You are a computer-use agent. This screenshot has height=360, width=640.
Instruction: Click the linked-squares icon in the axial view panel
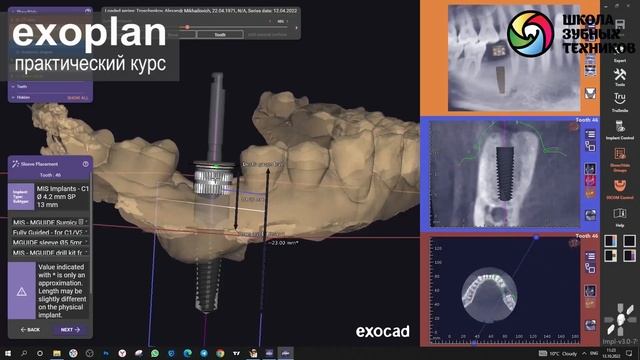point(590,268)
